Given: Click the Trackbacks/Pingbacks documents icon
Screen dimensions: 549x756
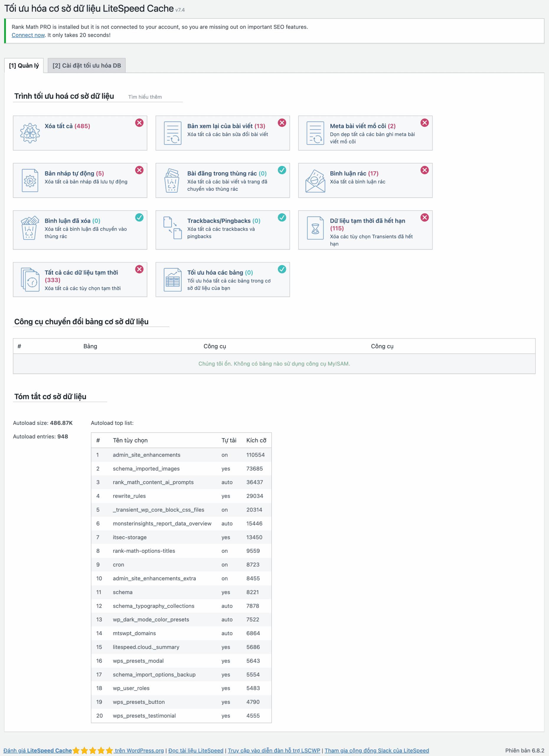Looking at the screenshot, I should click(172, 228).
